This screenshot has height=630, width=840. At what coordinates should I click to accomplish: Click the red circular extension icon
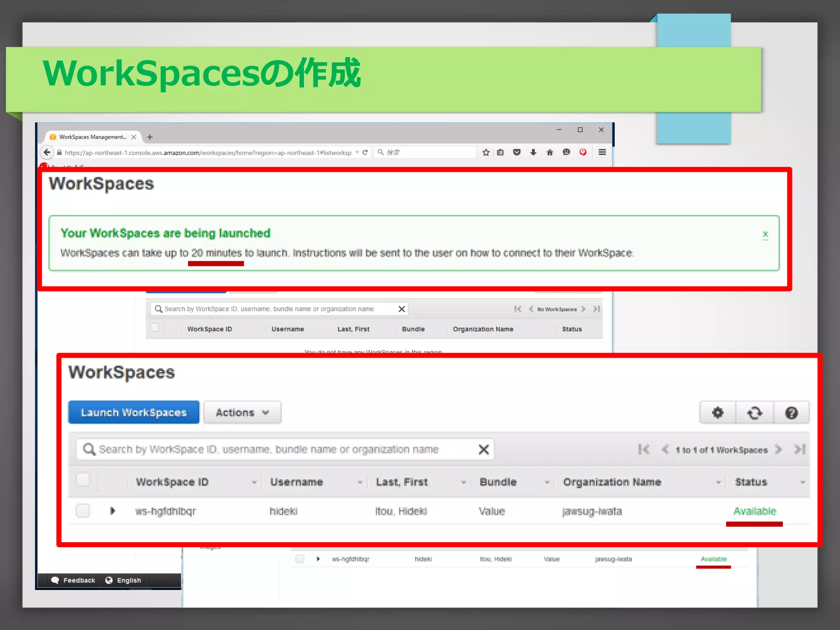pos(583,152)
